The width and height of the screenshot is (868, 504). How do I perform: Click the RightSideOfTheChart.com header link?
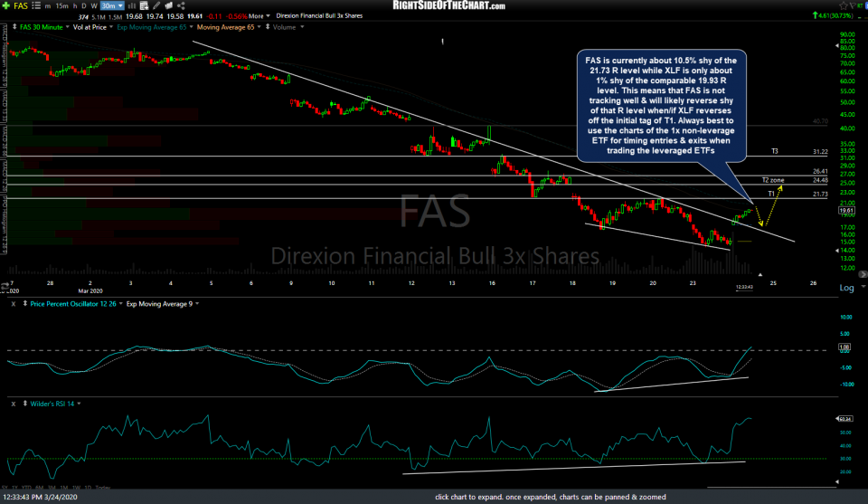449,5
